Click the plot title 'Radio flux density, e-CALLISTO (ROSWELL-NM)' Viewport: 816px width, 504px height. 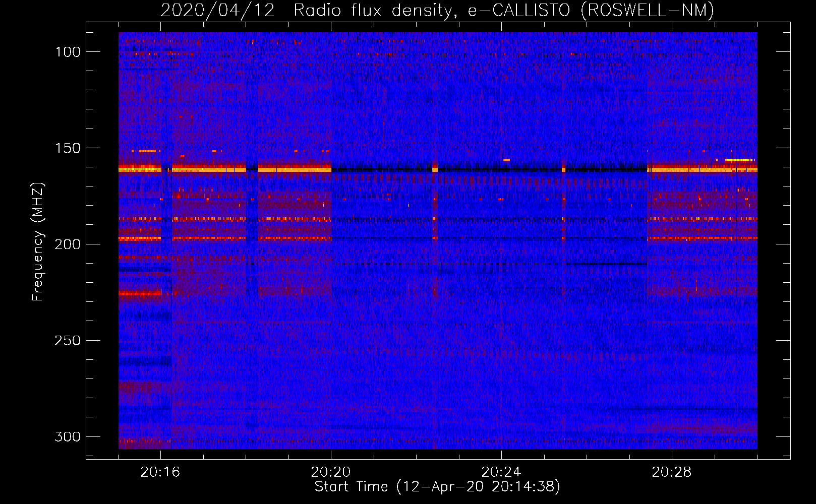504,11
